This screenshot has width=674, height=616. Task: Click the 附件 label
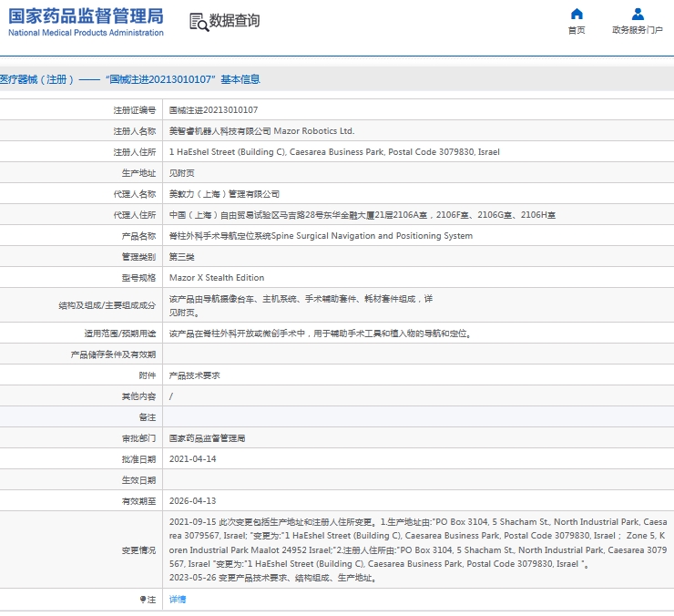(x=147, y=375)
